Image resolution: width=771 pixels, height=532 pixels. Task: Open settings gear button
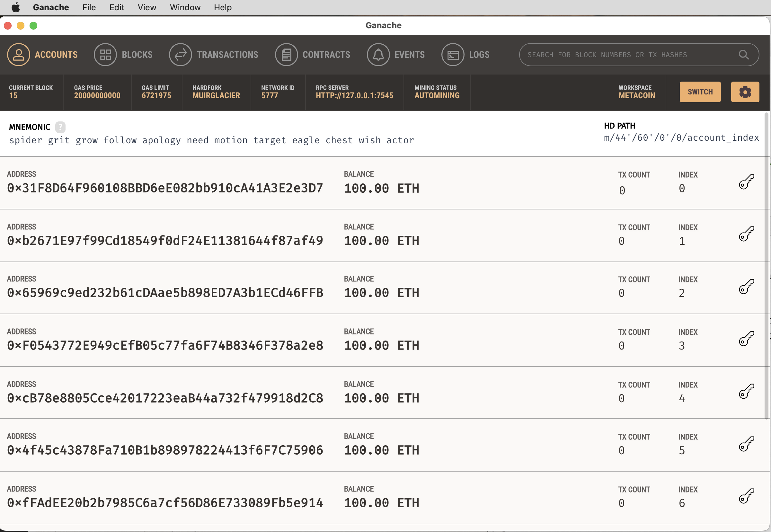(x=745, y=92)
